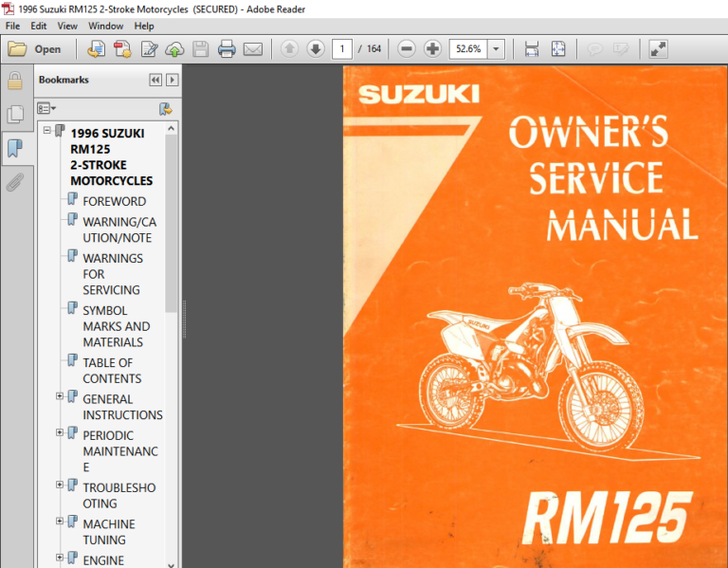The height and width of the screenshot is (568, 728).
Task: Expand the TROUBLESHOOTING bookmark
Action: point(60,485)
